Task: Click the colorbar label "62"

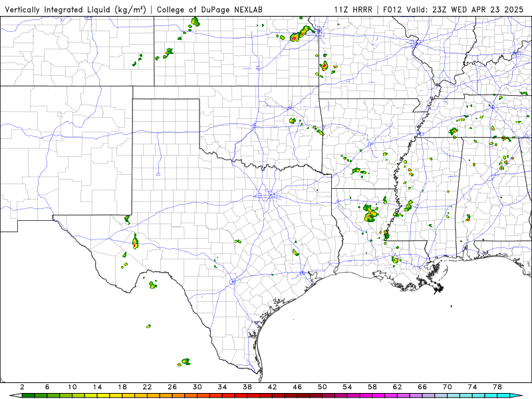Action: (397, 387)
